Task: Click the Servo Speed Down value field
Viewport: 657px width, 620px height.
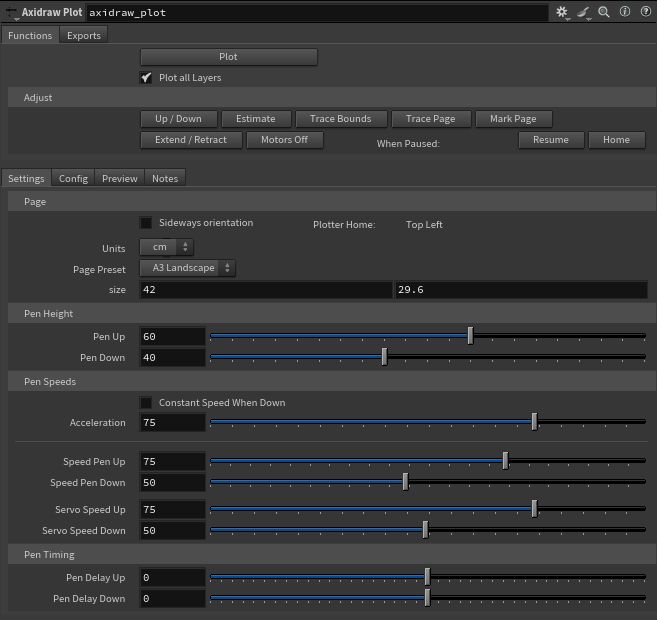Action: tap(173, 531)
